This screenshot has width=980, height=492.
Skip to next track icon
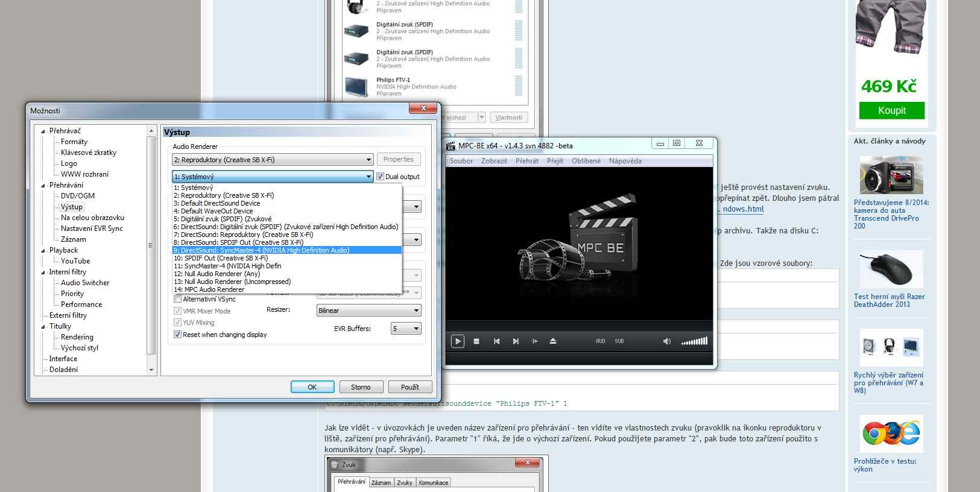tap(516, 341)
